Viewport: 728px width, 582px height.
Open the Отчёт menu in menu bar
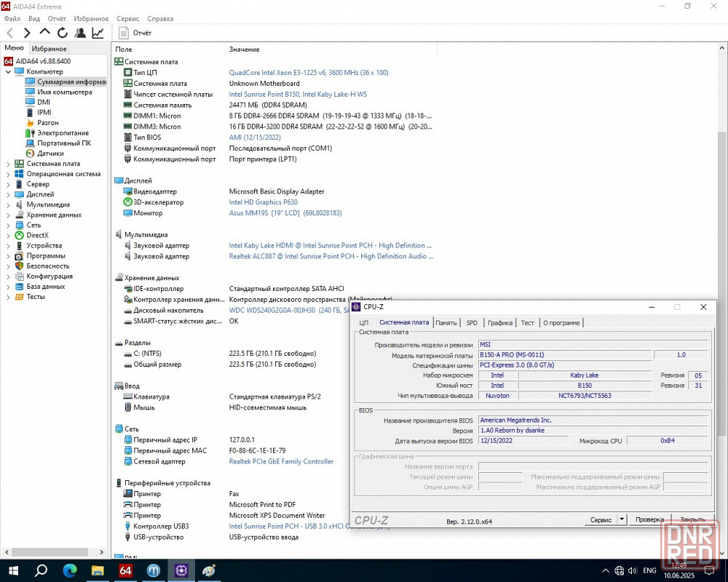(x=57, y=19)
